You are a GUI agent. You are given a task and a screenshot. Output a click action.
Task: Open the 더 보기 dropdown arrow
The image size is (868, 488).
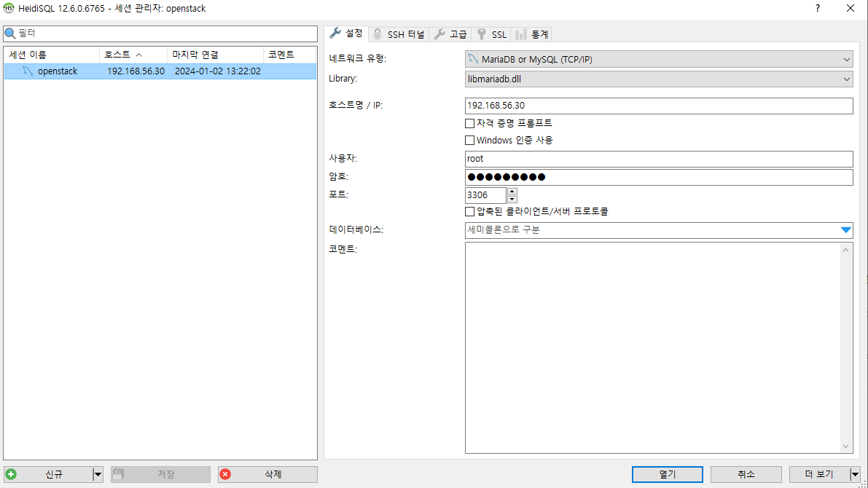(x=856, y=474)
